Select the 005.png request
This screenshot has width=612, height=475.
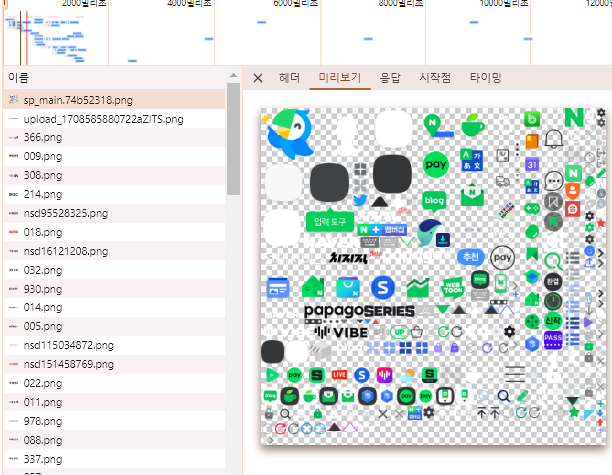coord(114,326)
